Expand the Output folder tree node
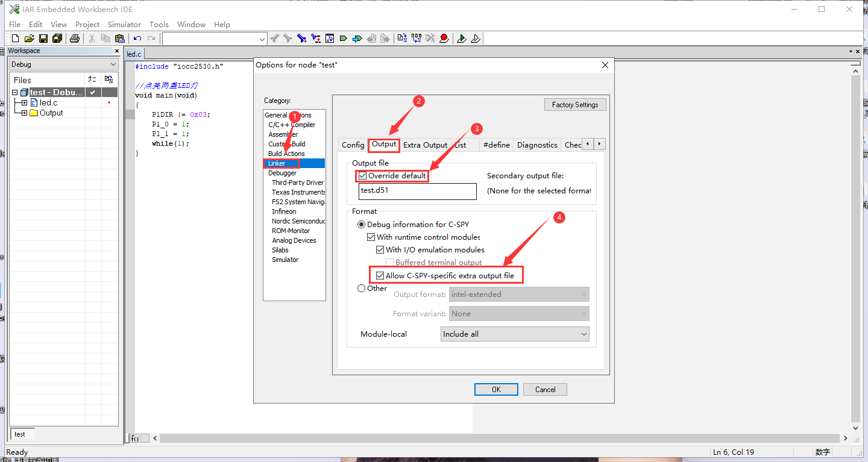868x462 pixels. click(x=24, y=113)
